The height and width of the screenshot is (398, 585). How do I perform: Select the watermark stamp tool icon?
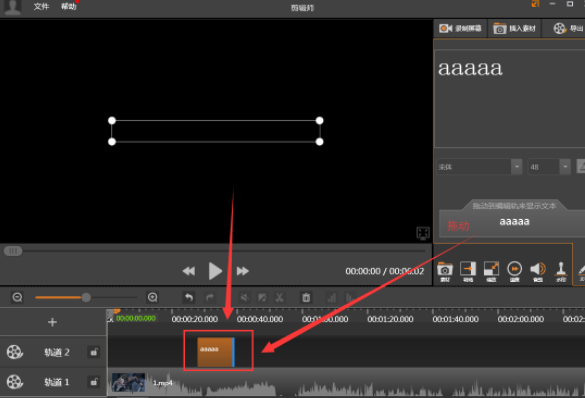click(561, 272)
